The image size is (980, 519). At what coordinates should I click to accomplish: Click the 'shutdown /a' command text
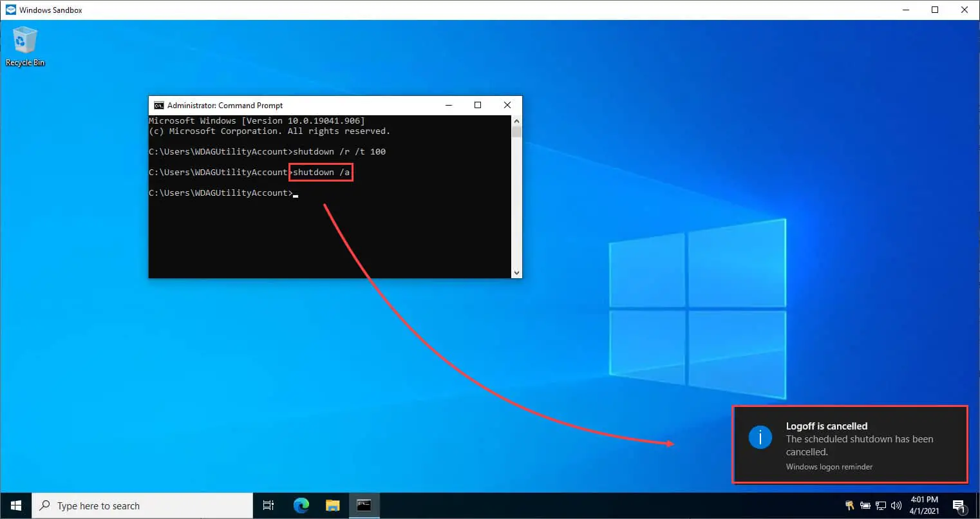(x=321, y=173)
